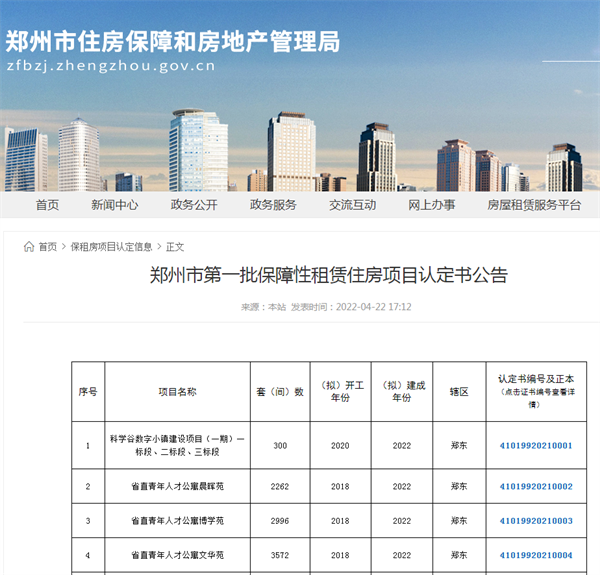The height and width of the screenshot is (575, 600).
Task: Open 网上办事 navigation item
Action: (x=432, y=205)
